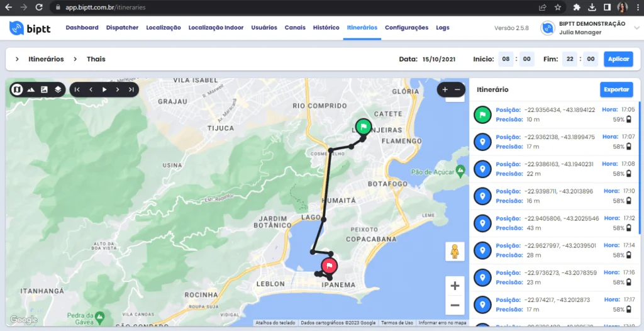Jump to first itinerary point
Viewport: 644px width, 331px height.
coord(77,89)
